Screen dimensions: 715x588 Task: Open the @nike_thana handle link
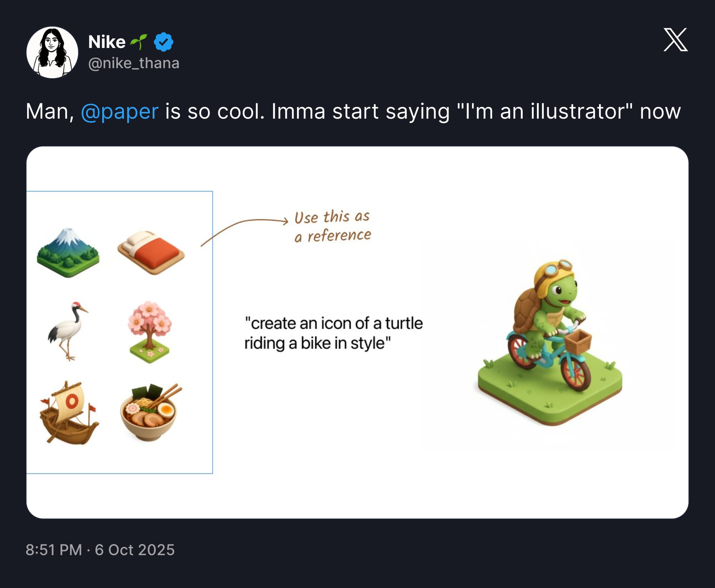pos(134,63)
